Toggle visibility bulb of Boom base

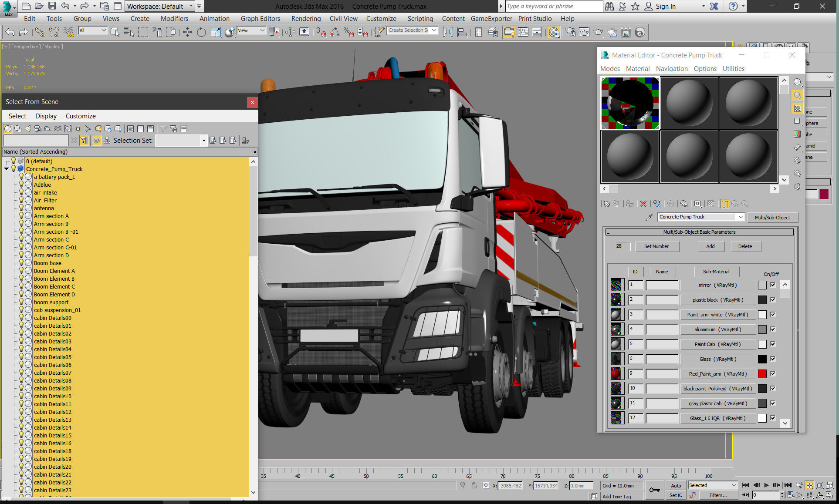pos(21,263)
